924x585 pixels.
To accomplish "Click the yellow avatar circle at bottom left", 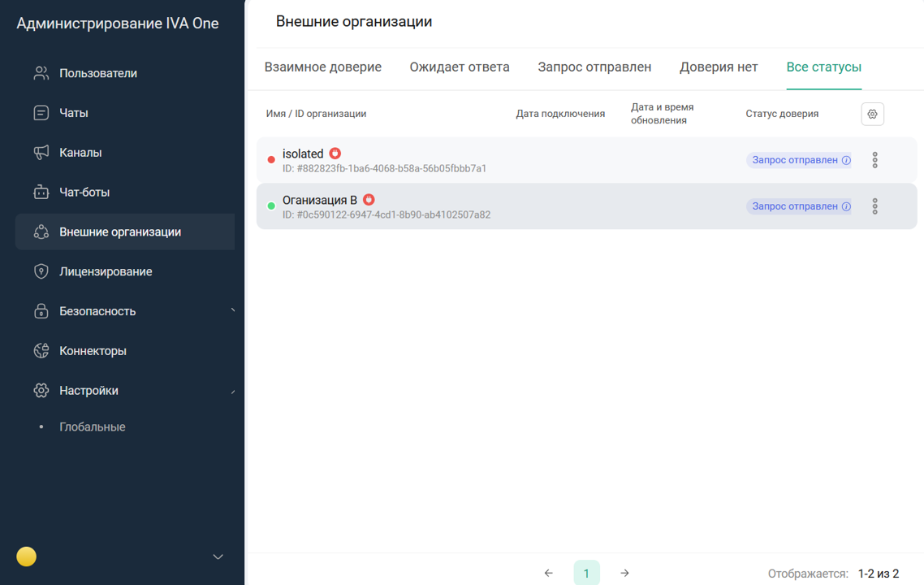I will click(x=27, y=557).
